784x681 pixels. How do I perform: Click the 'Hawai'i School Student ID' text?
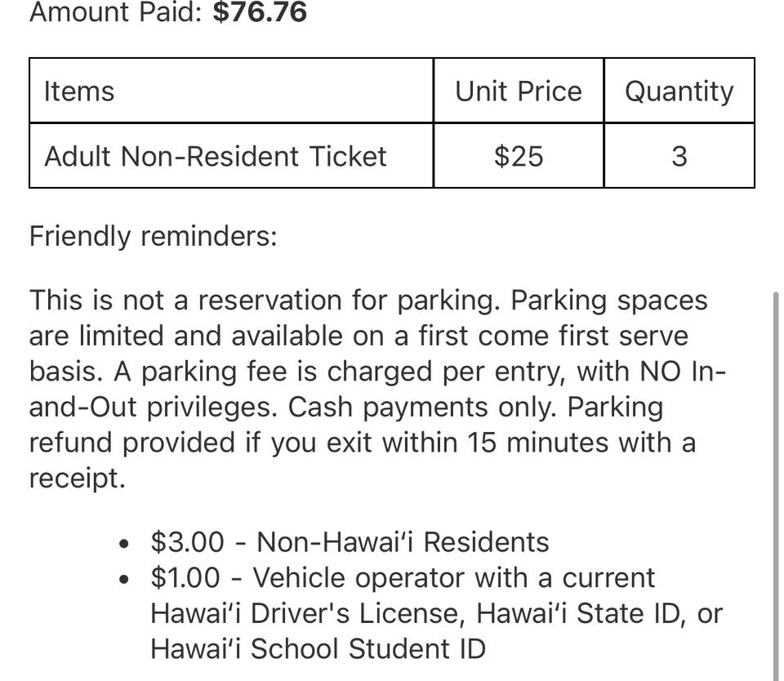318,649
